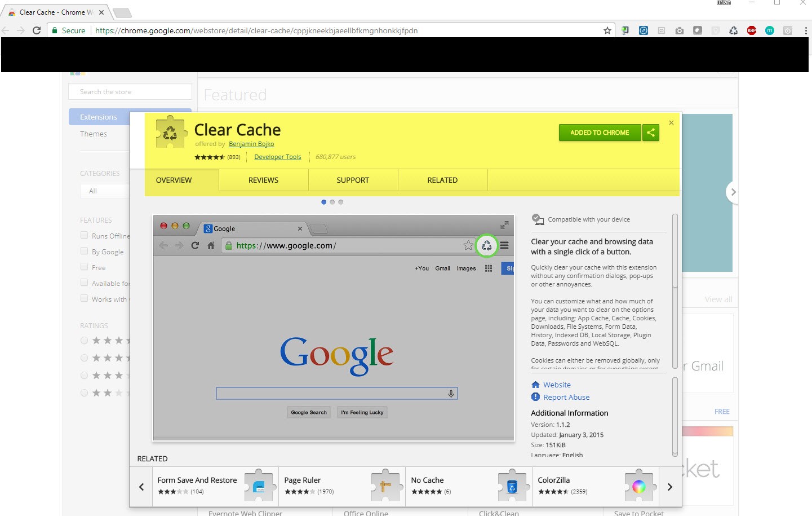Screen dimensions: 812x516
Task: Switch to the RELATED tab
Action: tap(442, 180)
